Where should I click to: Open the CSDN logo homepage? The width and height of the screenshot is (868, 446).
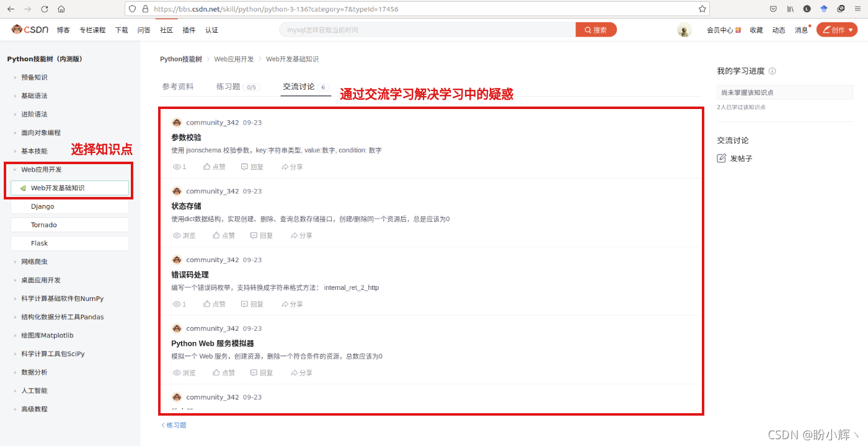click(30, 30)
